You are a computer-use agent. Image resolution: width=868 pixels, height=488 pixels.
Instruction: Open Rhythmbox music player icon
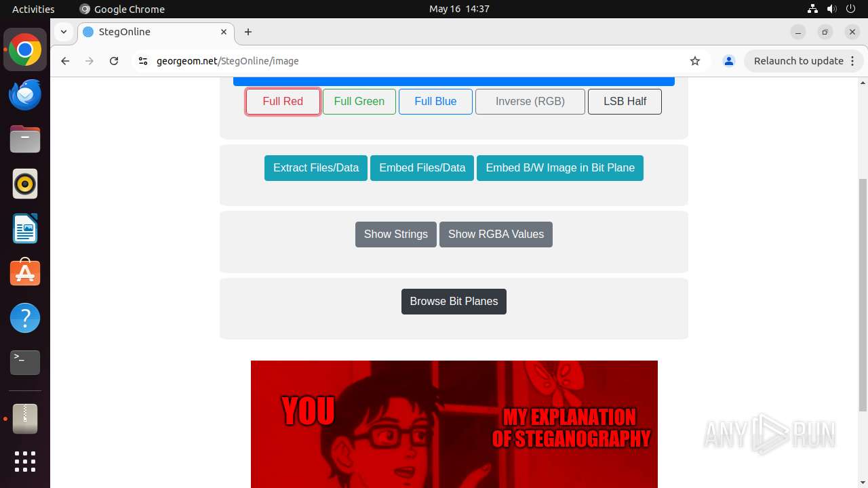[x=25, y=184]
